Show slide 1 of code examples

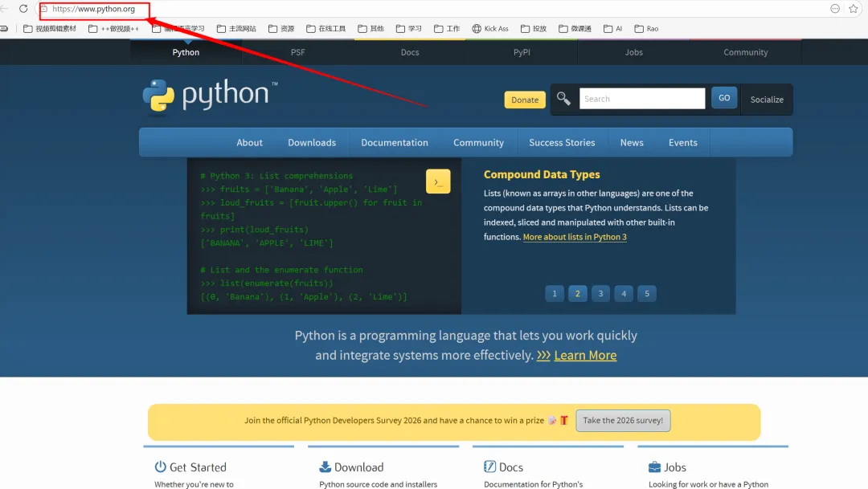[554, 294]
